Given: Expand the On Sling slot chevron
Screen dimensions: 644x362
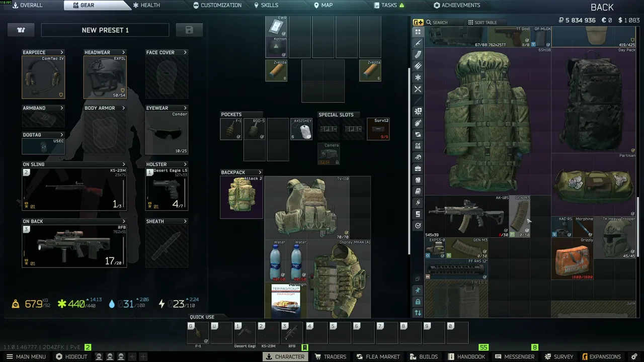Looking at the screenshot, I should click(x=124, y=164).
